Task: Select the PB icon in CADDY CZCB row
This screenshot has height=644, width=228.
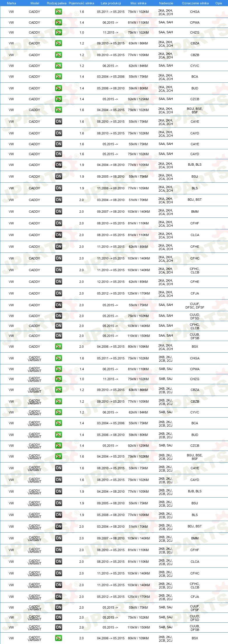Action: click(59, 99)
